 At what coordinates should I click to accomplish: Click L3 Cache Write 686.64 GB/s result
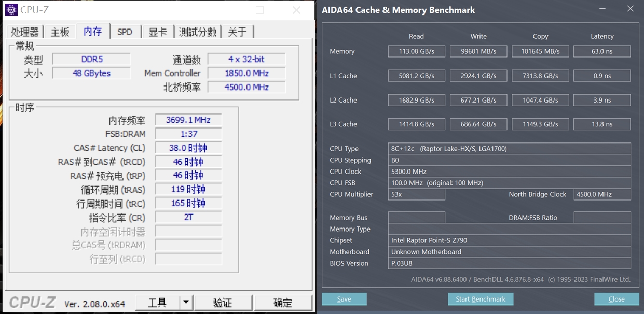pos(478,124)
